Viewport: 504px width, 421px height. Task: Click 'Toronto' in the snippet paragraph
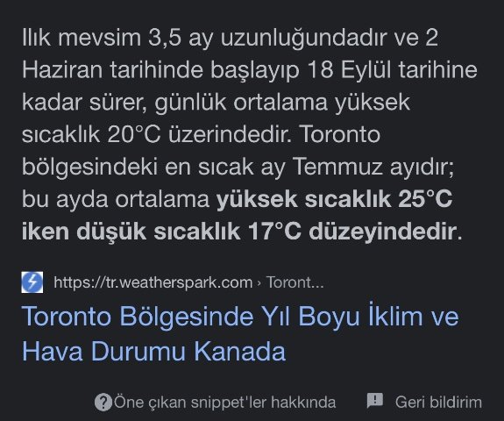tap(340, 134)
